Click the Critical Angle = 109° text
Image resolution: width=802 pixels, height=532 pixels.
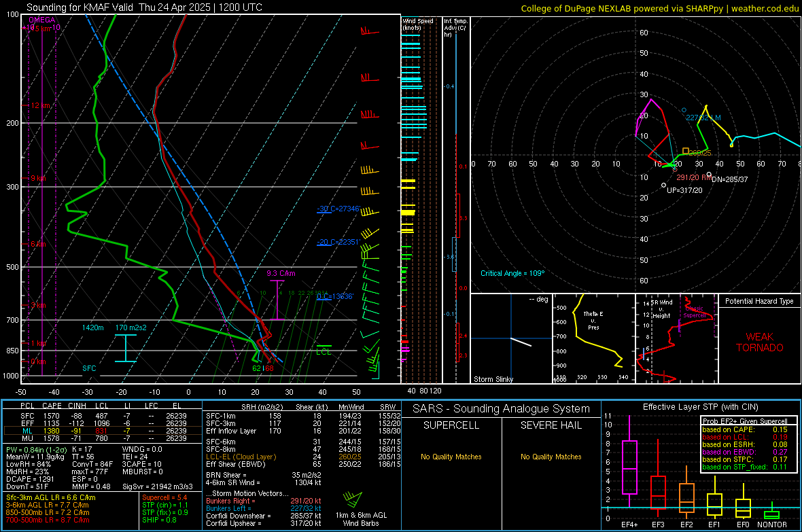pos(512,273)
